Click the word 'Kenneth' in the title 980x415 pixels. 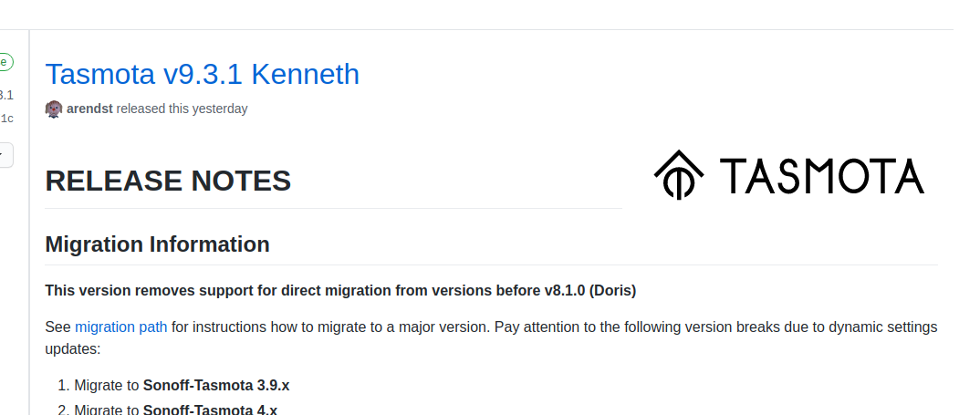[305, 74]
